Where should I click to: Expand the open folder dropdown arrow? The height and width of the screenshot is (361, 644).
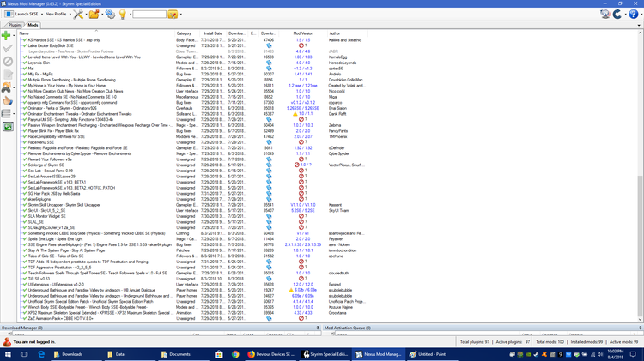coord(102,15)
